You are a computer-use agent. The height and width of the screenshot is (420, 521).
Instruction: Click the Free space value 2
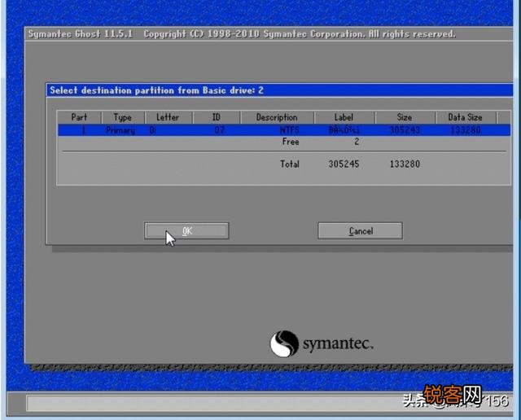[x=357, y=142]
